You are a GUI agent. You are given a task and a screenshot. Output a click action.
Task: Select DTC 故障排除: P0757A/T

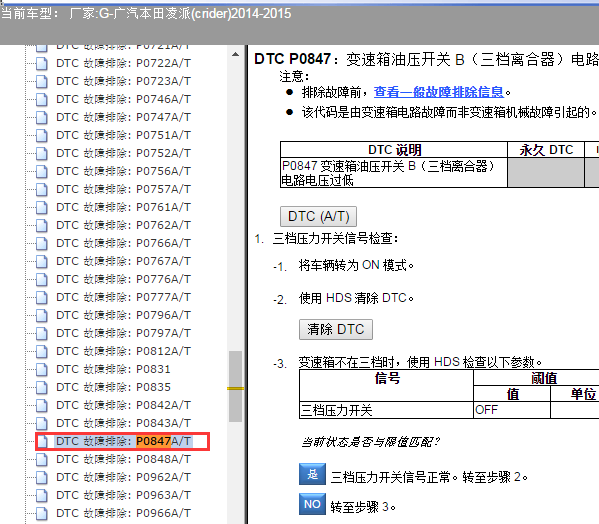[123, 189]
